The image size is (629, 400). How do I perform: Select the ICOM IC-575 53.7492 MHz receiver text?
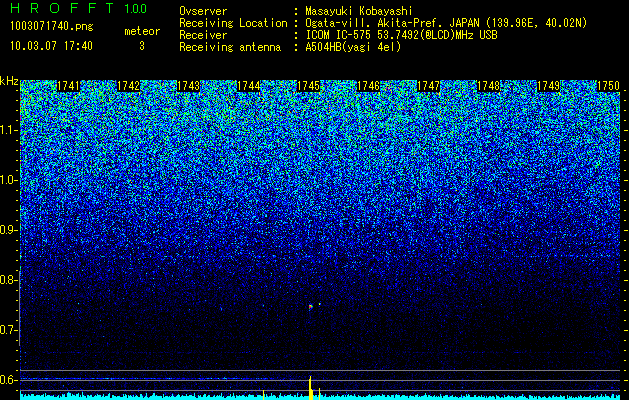401,35
